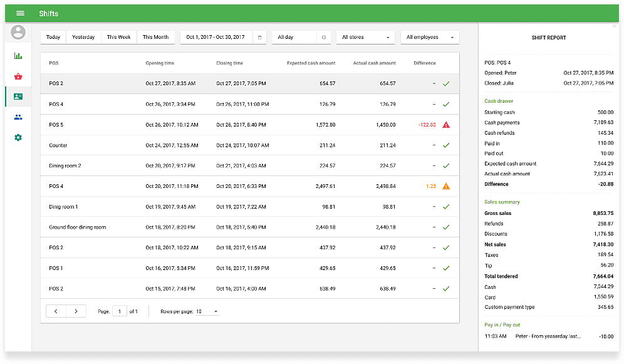Go to the next page arrow
The image size is (624, 364).
pos(76,311)
